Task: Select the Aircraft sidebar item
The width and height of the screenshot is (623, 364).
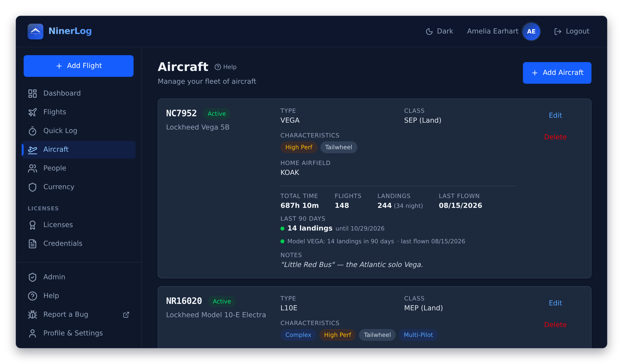Action: click(x=79, y=149)
